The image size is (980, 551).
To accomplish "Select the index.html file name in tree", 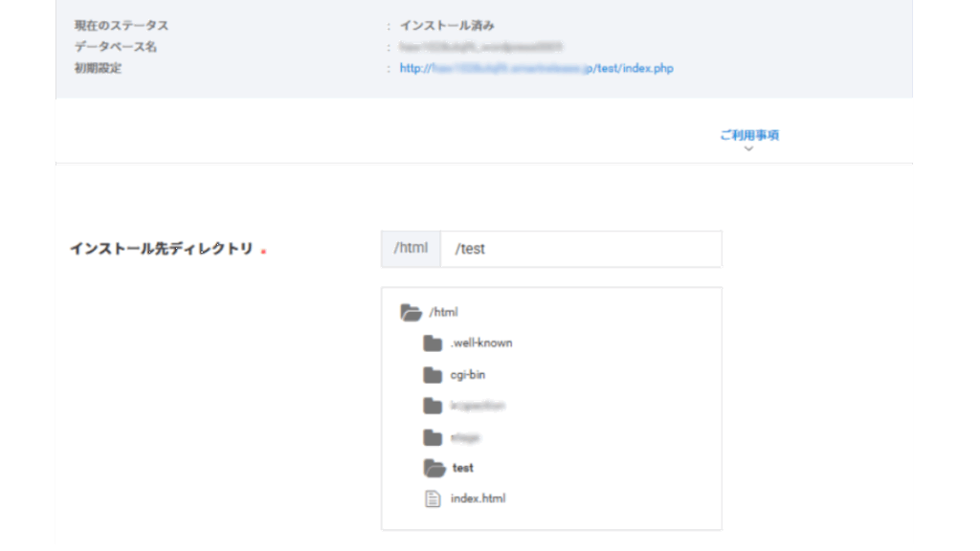I will tap(478, 498).
